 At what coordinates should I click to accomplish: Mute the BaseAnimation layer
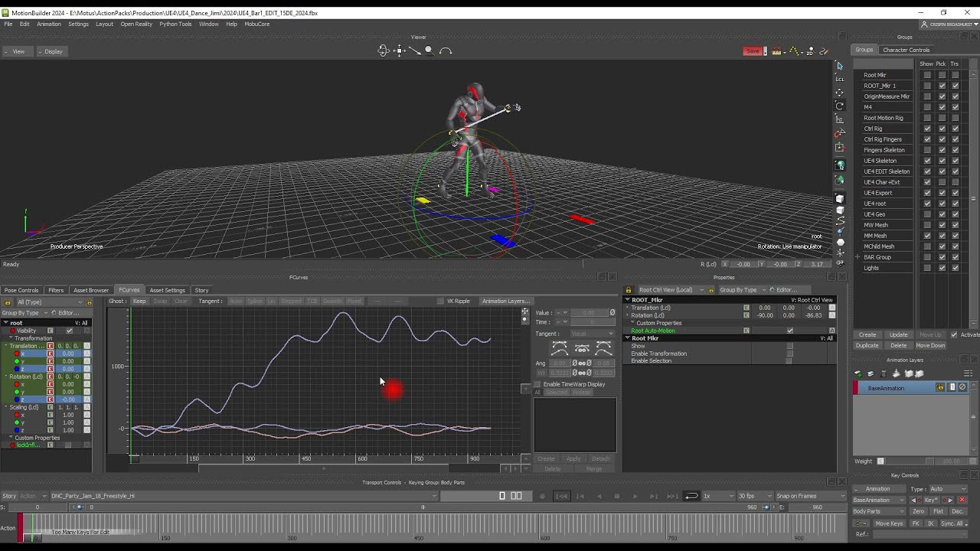962,388
